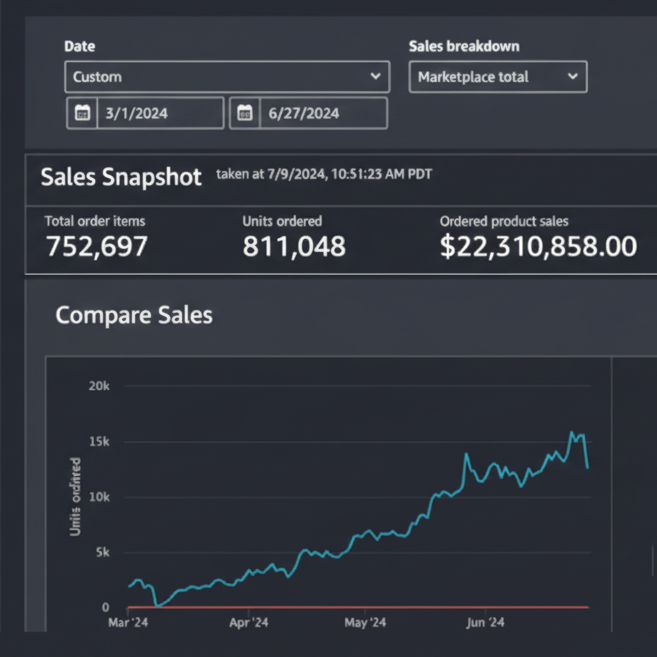The image size is (657, 657).
Task: Open the end date calendar icon
Action: click(x=245, y=113)
